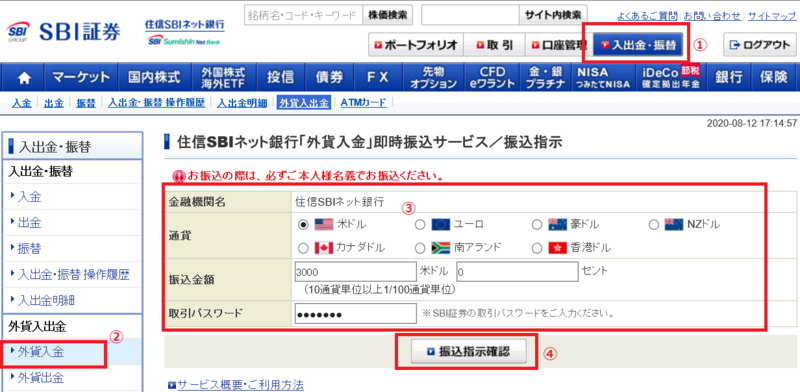Open the マーケット nav tab

(x=81, y=78)
